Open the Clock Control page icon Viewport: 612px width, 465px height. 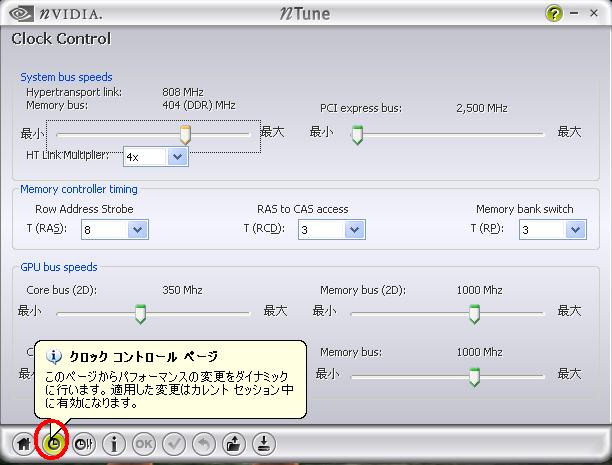click(x=53, y=444)
